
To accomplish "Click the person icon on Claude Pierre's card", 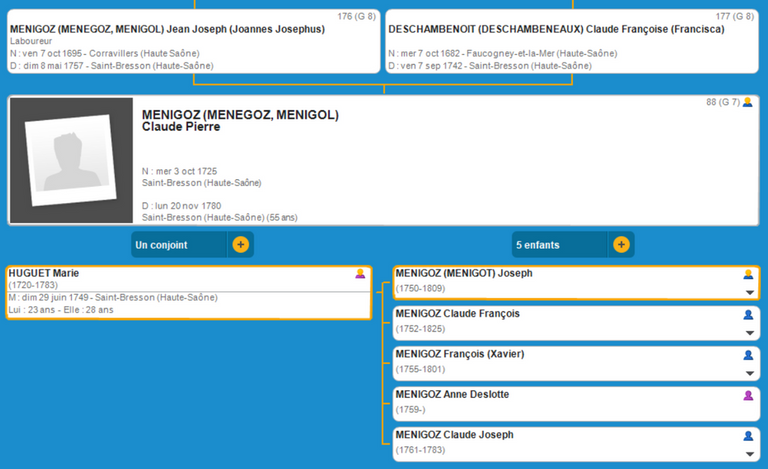I will (747, 102).
